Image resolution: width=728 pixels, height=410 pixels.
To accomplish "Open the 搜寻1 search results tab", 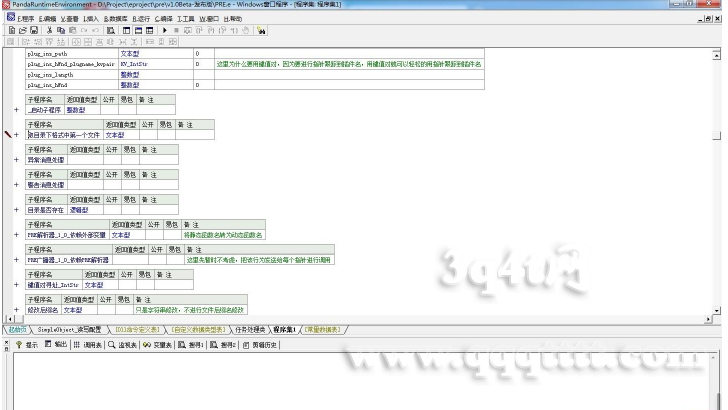I will click(x=191, y=345).
